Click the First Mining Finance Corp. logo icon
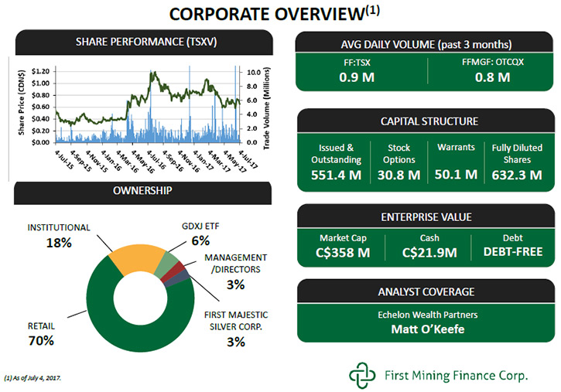561x392 pixels. click(x=362, y=375)
